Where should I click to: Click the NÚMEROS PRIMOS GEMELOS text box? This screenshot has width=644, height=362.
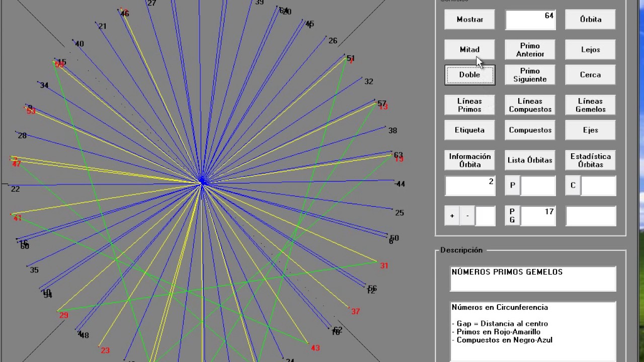coord(533,279)
